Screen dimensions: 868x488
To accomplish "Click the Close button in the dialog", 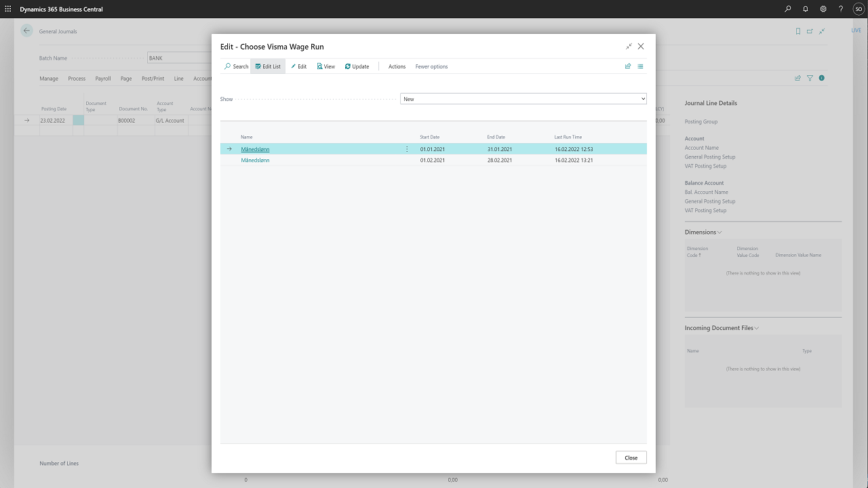I will (631, 457).
